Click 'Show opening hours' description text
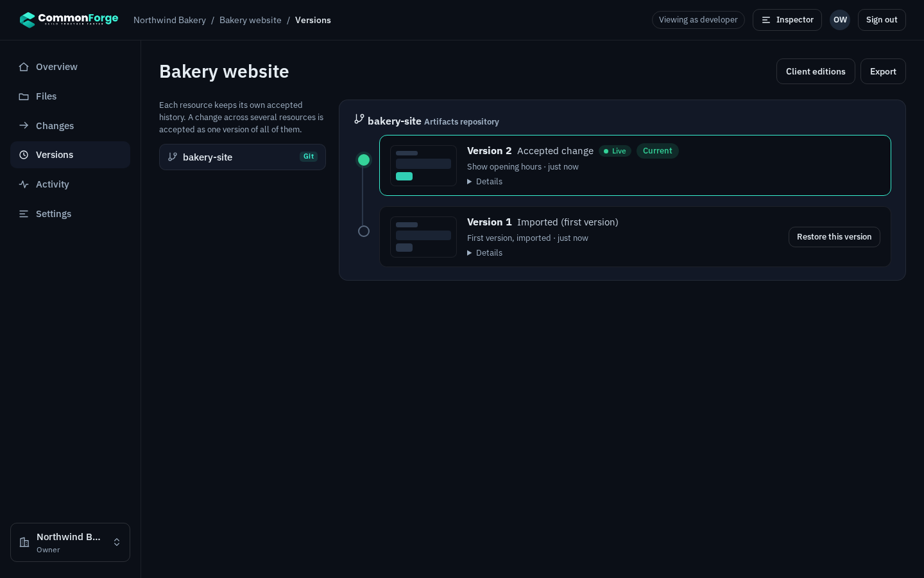This screenshot has width=924, height=578. [x=504, y=167]
